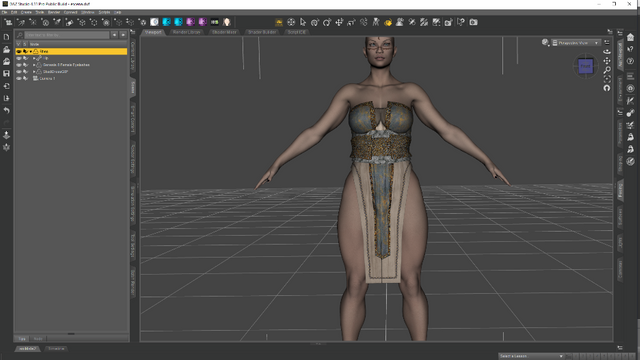The image size is (640, 360).
Task: Toggle visibility of Camera 1 node
Action: (x=19, y=78)
